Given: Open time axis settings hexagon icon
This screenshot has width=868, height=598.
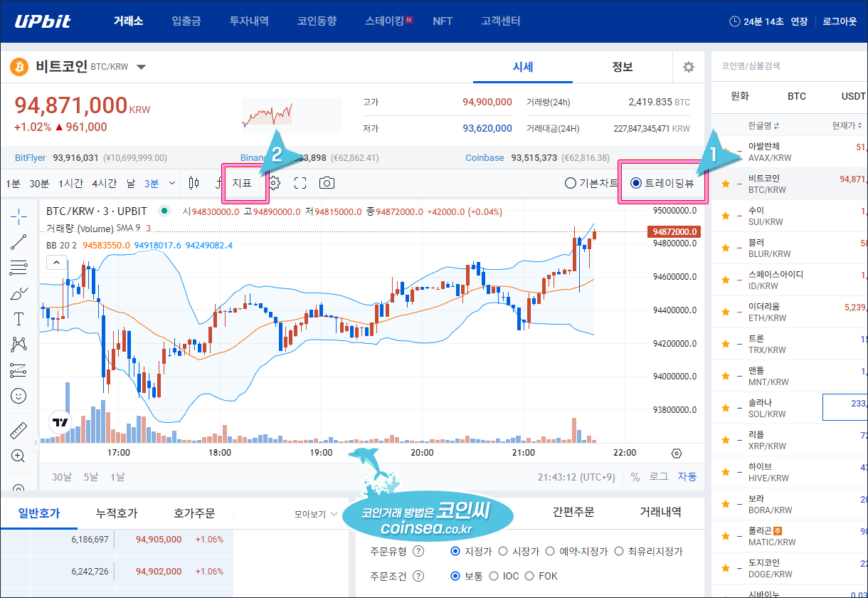Looking at the screenshot, I should tap(677, 453).
